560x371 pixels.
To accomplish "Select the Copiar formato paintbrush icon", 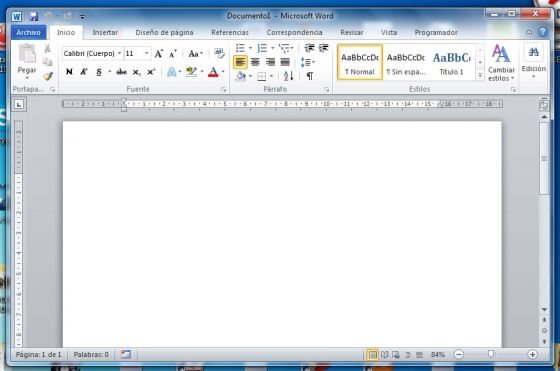I will point(48,76).
